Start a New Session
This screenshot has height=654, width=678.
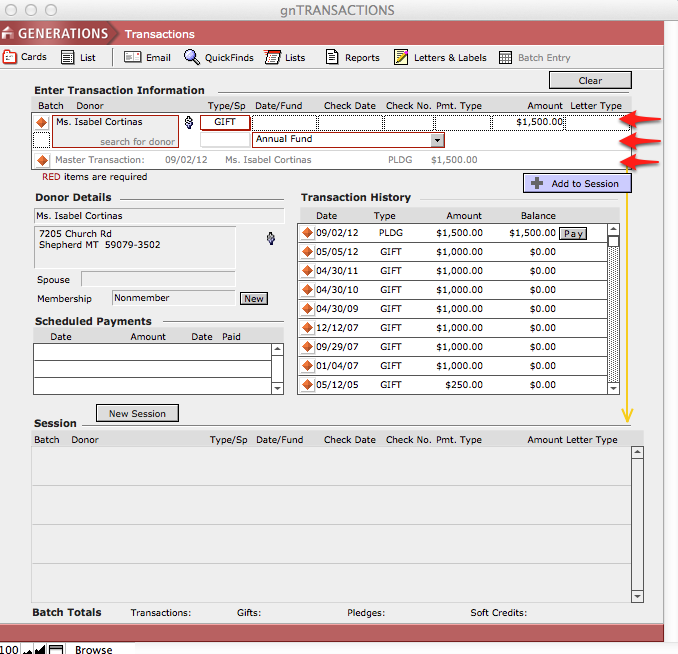point(137,413)
